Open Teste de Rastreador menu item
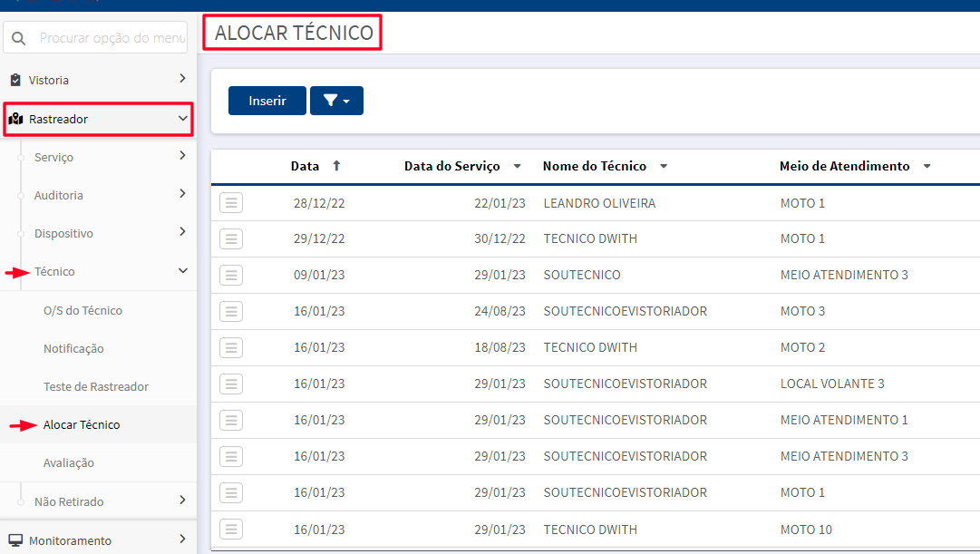The width and height of the screenshot is (980, 554). point(96,387)
